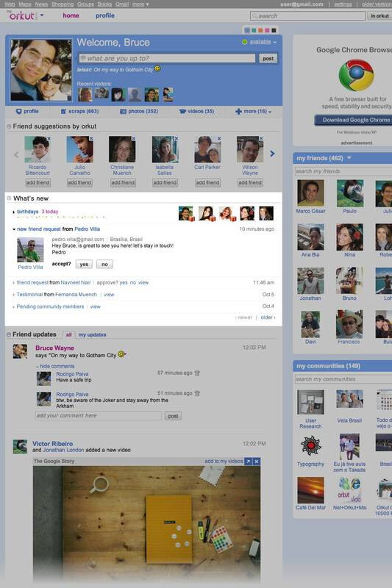This screenshot has height=588, width=392.
Task: Delete Rodrigo Paiva's 'Have a safe trip' comment
Action: tap(197, 373)
